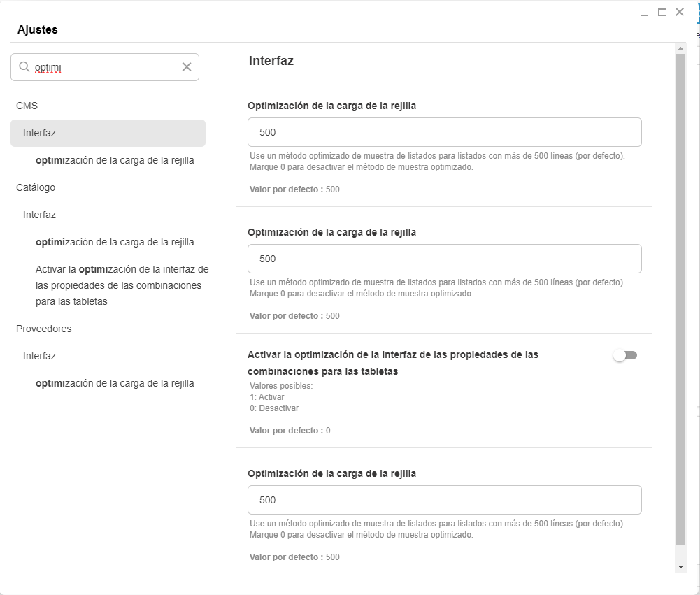Select the Catálogo category in the sidebar

(x=36, y=187)
